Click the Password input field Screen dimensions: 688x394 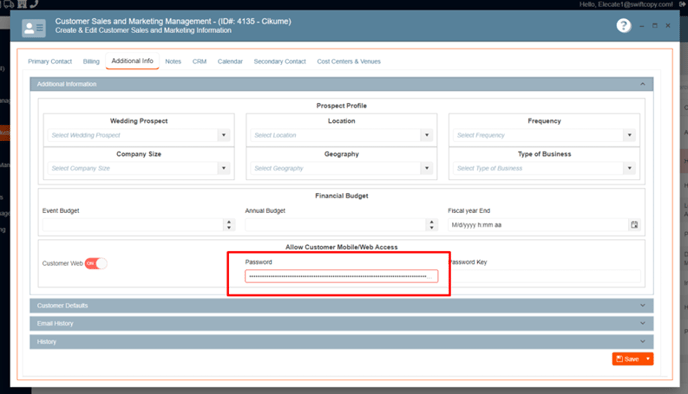tap(341, 276)
